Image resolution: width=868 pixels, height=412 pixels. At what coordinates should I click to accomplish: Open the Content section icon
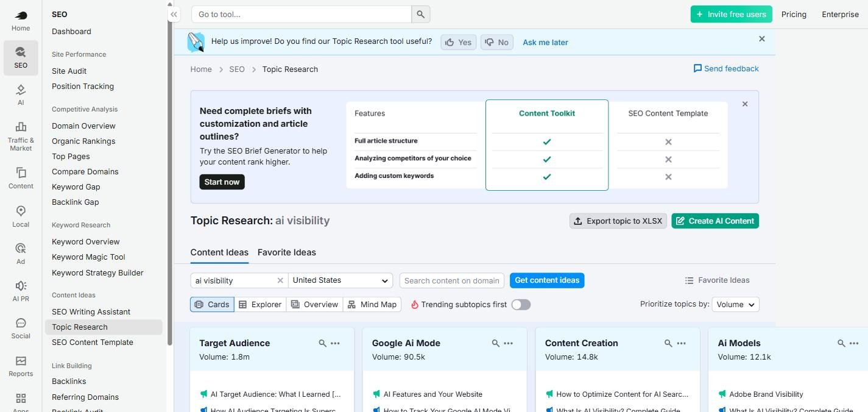21,178
